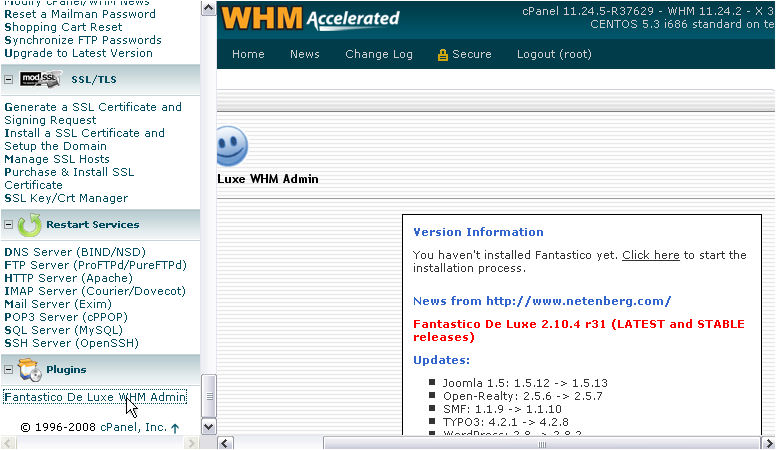776x450 pixels.
Task: Click the mod SSL icon in the SSL/TLS header
Action: 41,80
